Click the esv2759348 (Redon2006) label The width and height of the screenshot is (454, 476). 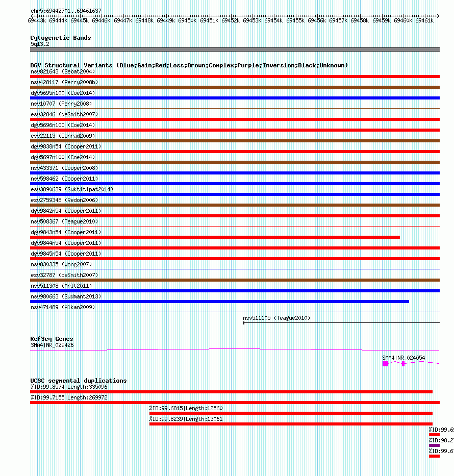tap(64, 200)
